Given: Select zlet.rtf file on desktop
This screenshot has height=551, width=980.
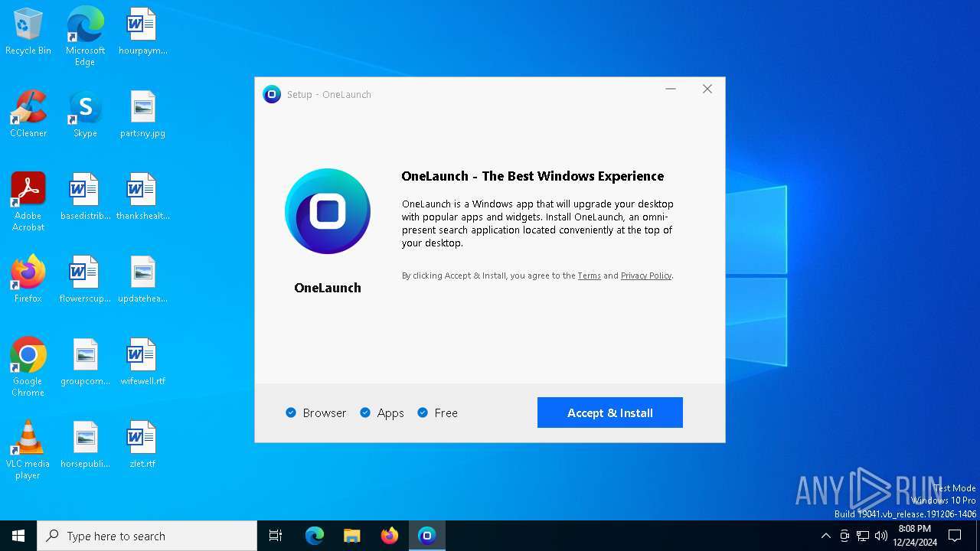Looking at the screenshot, I should click(142, 445).
